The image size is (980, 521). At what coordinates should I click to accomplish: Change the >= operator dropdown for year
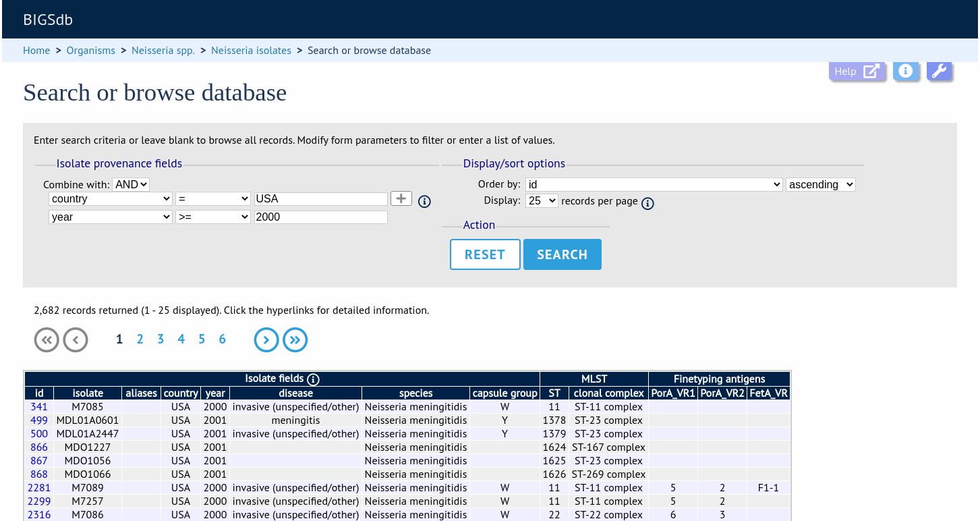pos(213,217)
